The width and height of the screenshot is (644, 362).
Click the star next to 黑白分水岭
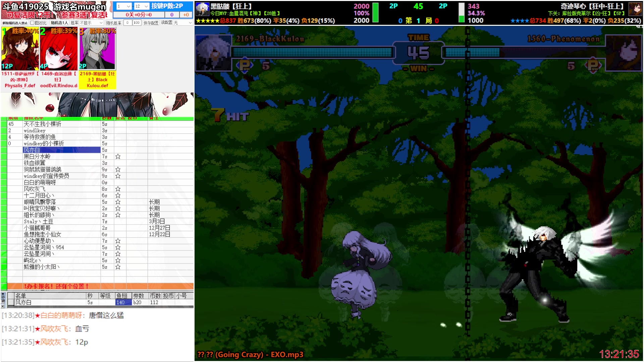[x=118, y=157]
